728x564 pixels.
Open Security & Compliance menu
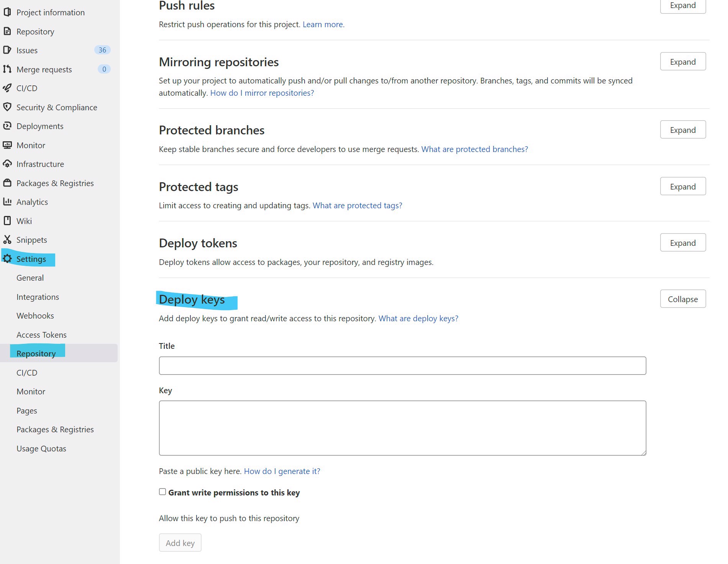[x=57, y=107]
